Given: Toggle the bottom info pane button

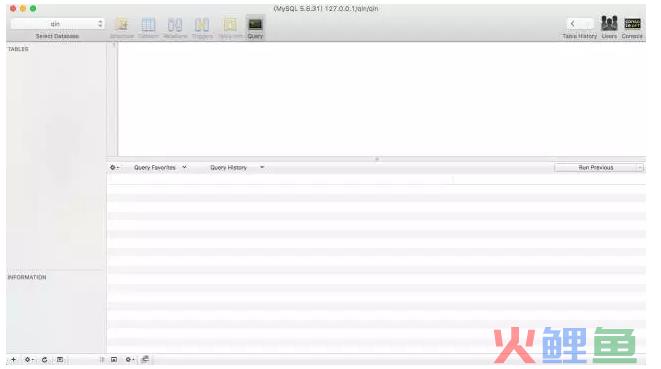Looking at the screenshot, I should 114,360.
